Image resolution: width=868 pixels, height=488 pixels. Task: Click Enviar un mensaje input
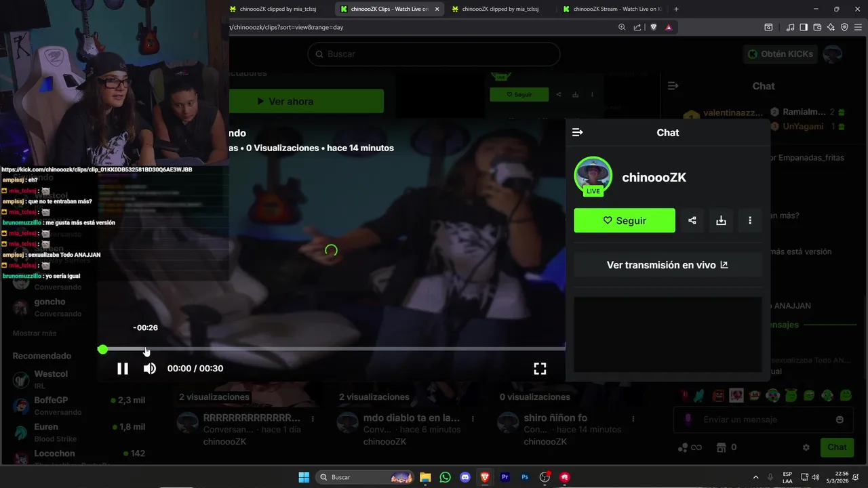pyautogui.click(x=764, y=420)
